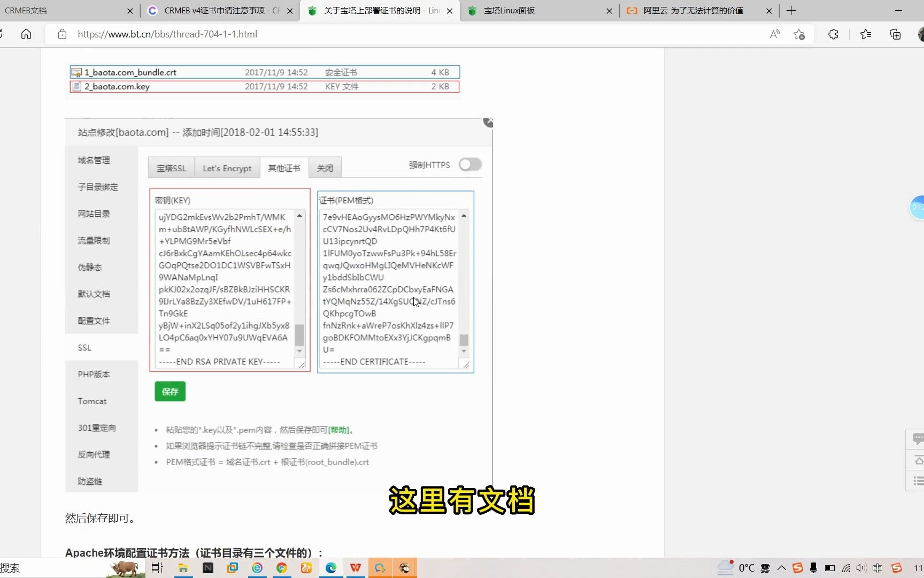Open the Collections icon in the toolbar
The height and width of the screenshot is (578, 924).
tap(895, 34)
